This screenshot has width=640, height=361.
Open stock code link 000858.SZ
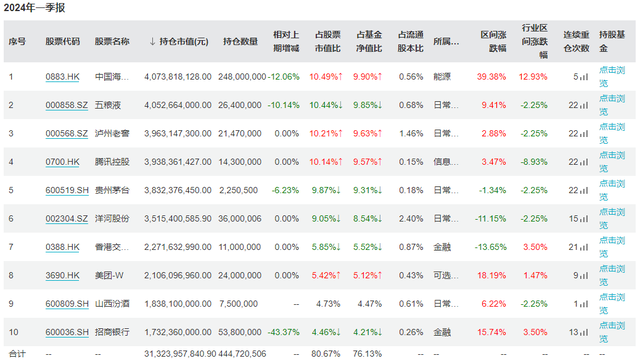pos(67,105)
